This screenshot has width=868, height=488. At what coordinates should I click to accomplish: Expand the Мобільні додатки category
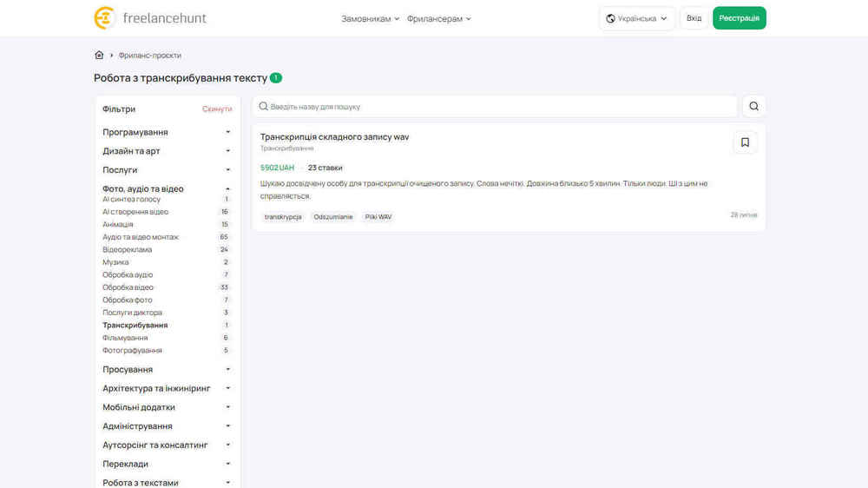pos(167,407)
